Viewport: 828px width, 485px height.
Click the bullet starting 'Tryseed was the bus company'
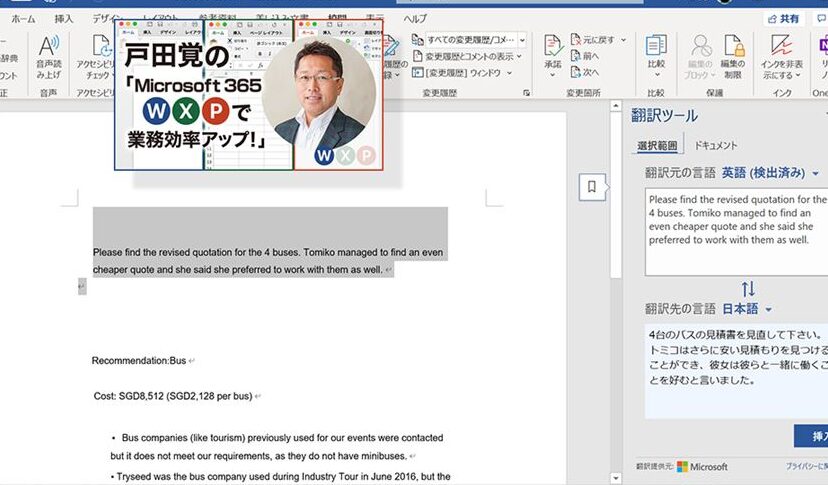click(280, 477)
